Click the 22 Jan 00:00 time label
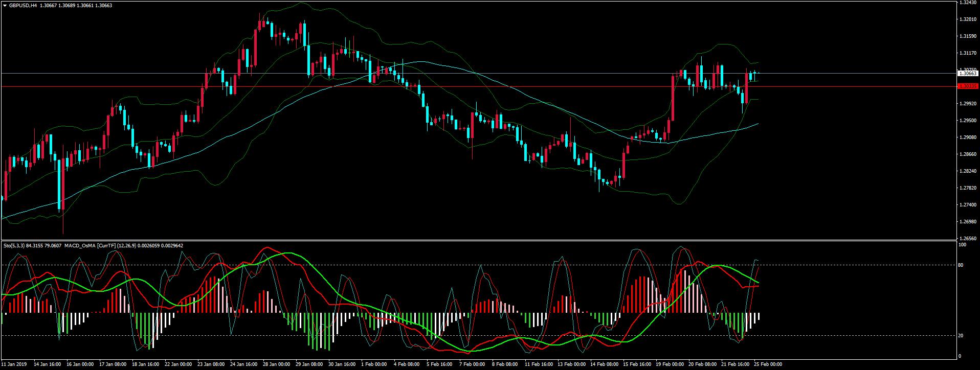The width and height of the screenshot is (980, 370). coord(179,364)
